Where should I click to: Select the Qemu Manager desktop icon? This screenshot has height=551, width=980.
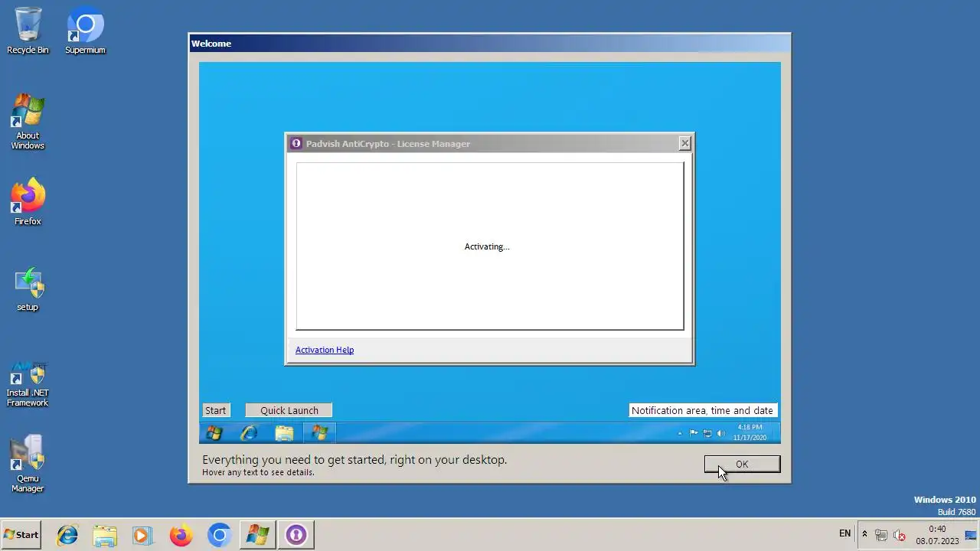click(x=28, y=464)
